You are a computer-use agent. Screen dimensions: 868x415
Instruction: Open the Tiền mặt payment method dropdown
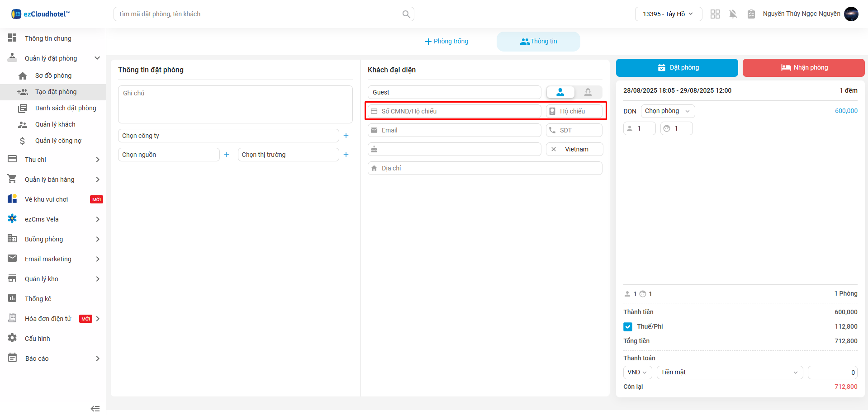point(729,373)
